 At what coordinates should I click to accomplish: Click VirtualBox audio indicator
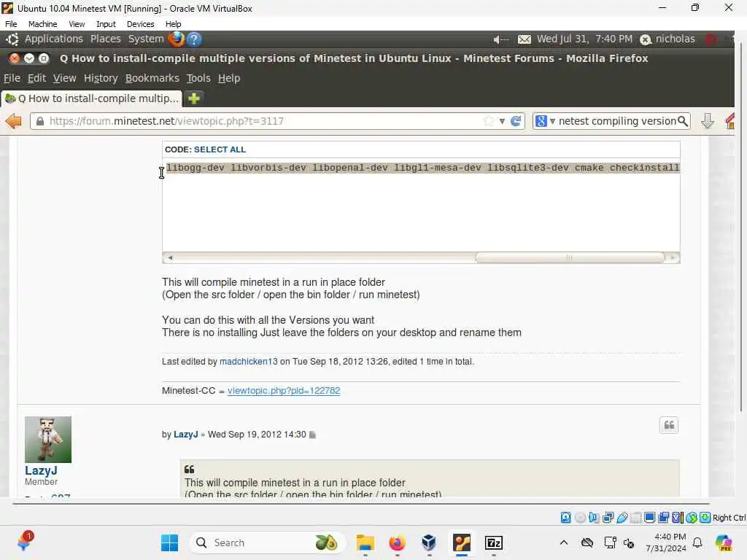coord(594,518)
